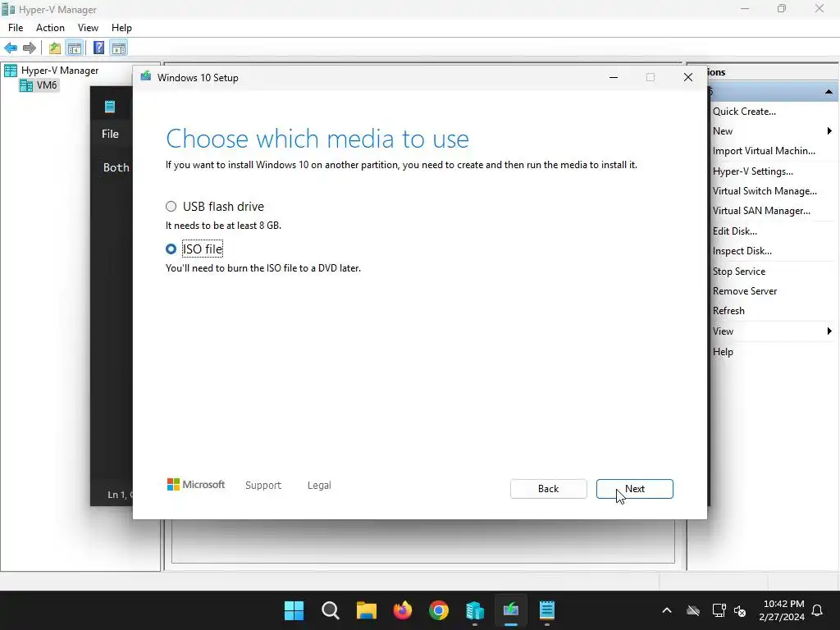Open File Explorer from taskbar
Viewport: 840px width, 630px height.
(367, 610)
